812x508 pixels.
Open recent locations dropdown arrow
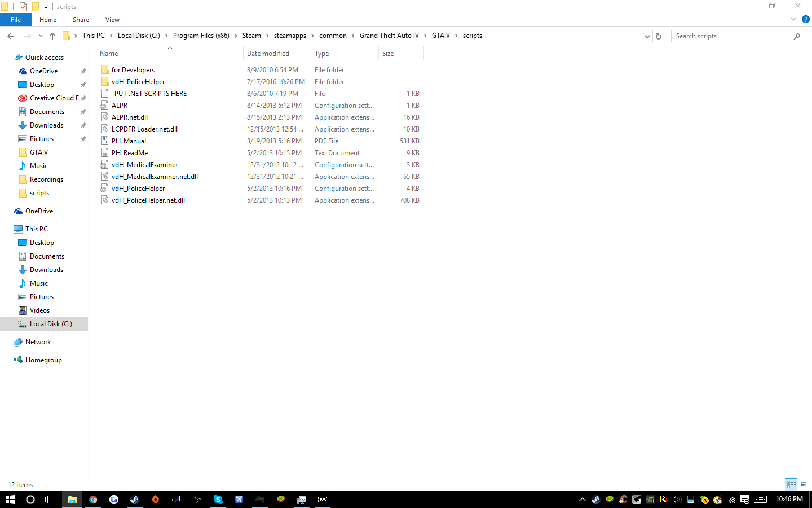pyautogui.click(x=41, y=36)
